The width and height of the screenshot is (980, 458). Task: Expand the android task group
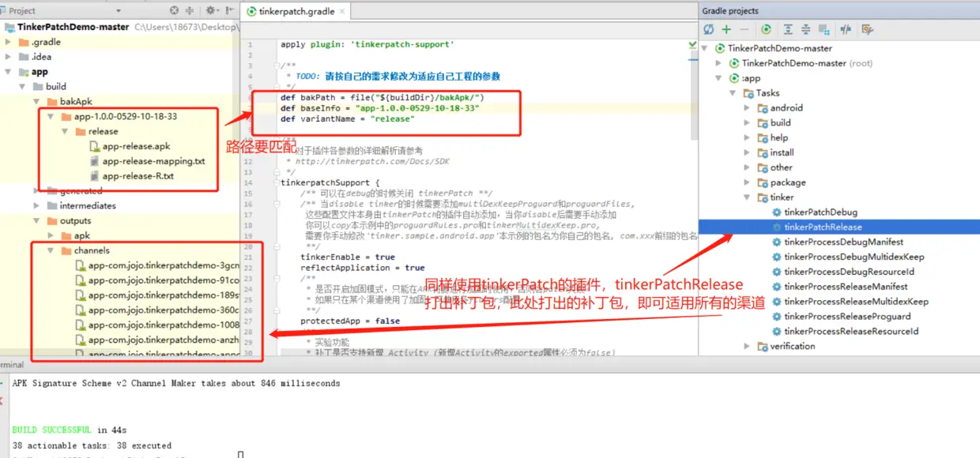747,108
